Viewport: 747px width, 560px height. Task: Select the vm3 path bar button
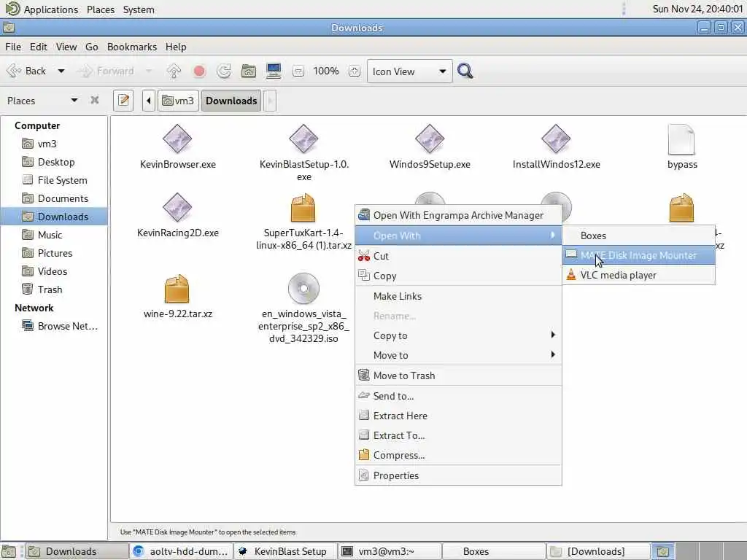(x=178, y=101)
